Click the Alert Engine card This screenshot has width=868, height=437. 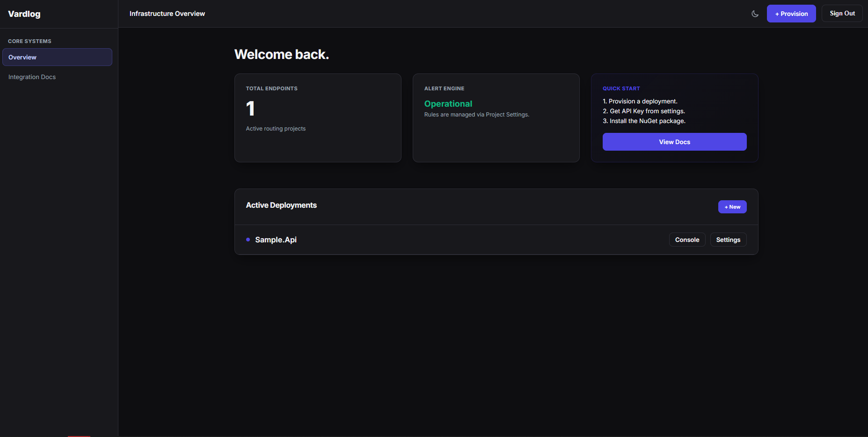pyautogui.click(x=496, y=117)
